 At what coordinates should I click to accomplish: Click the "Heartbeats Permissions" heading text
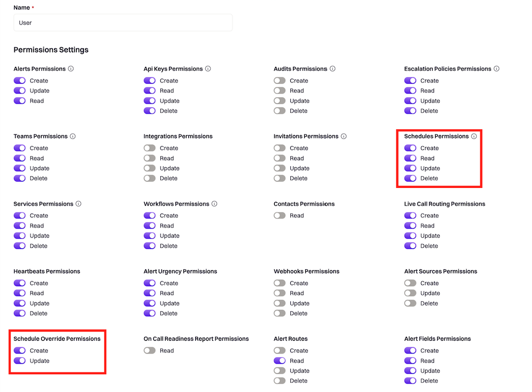tap(47, 271)
